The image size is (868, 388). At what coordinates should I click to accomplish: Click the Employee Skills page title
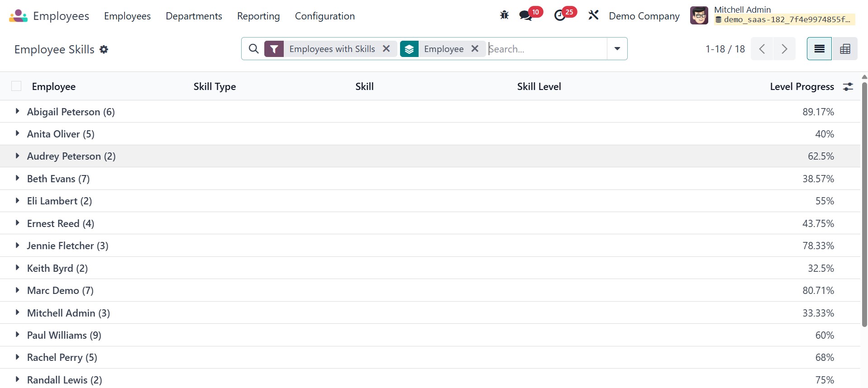point(54,49)
